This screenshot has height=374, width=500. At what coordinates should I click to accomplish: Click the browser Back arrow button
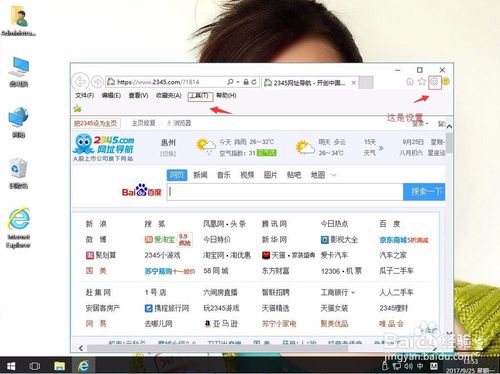pyautogui.click(x=80, y=82)
